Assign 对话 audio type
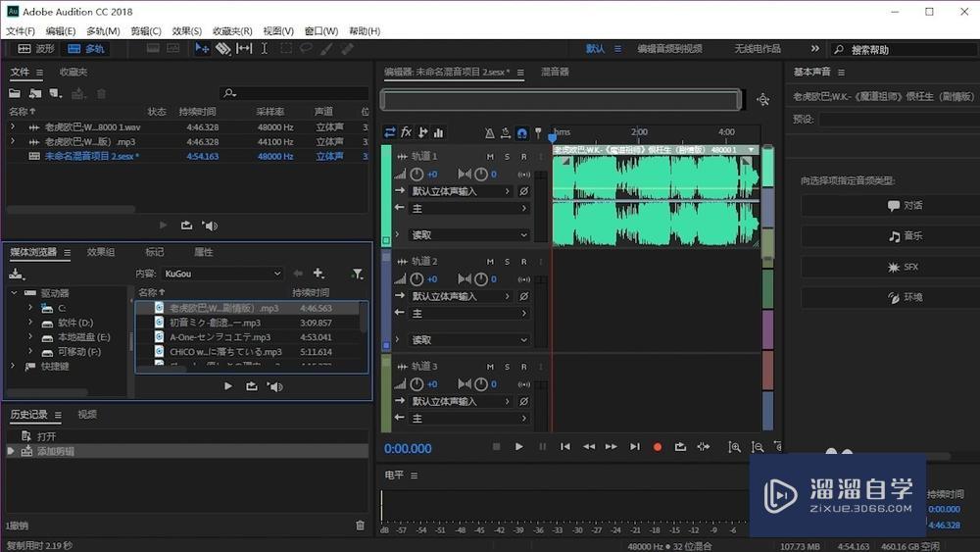The image size is (980, 552). [x=891, y=206]
